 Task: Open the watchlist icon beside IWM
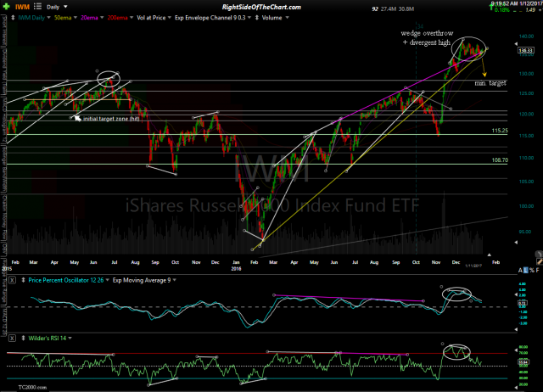(x=37, y=7)
